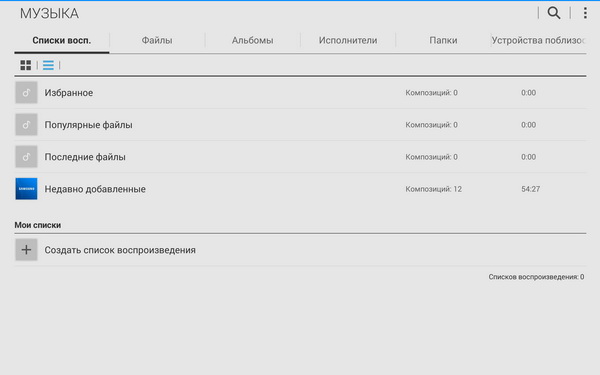
Task: Open the Популярные файлы playlist
Action: coord(300,125)
